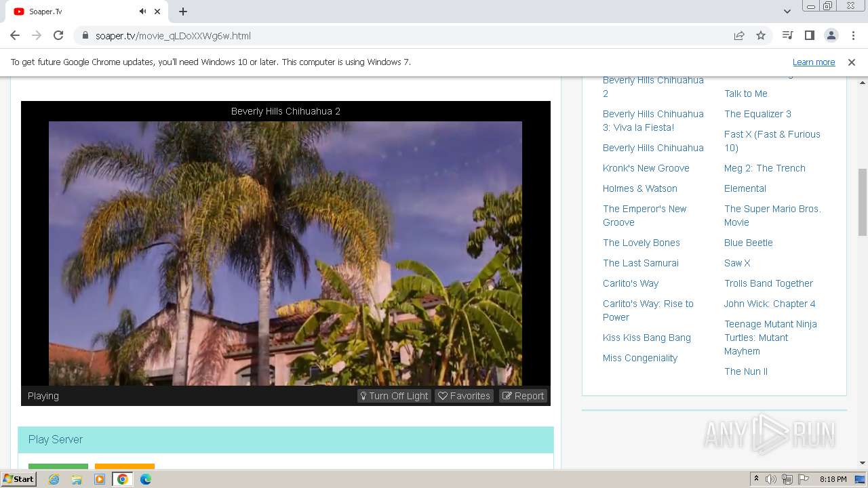The height and width of the screenshot is (488, 868).
Task: Open The Nun II link
Action: [746, 371]
